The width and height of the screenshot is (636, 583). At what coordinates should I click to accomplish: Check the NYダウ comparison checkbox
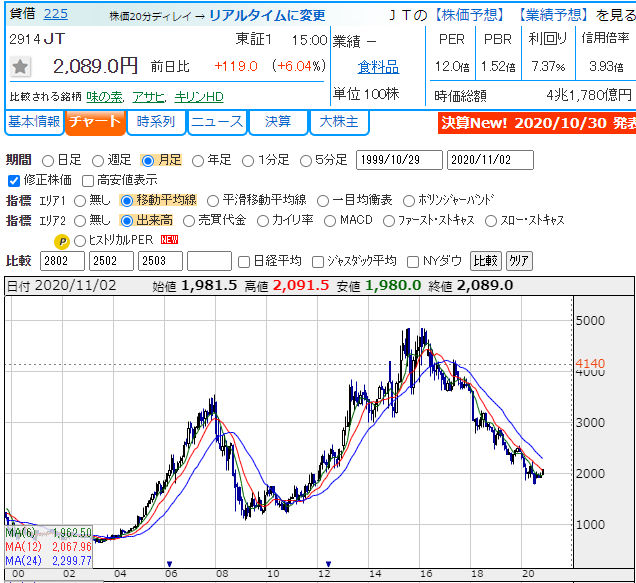(x=413, y=262)
